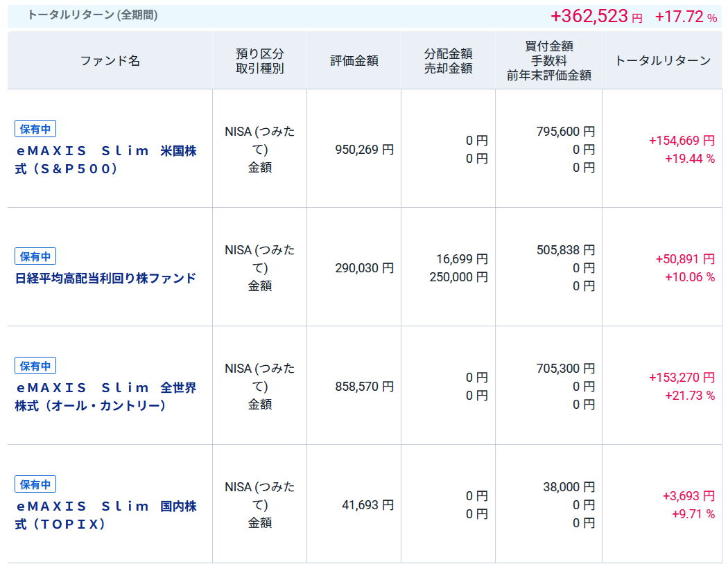Click the 分配金額 売却金額 column header
This screenshot has width=728, height=573.
click(x=448, y=61)
